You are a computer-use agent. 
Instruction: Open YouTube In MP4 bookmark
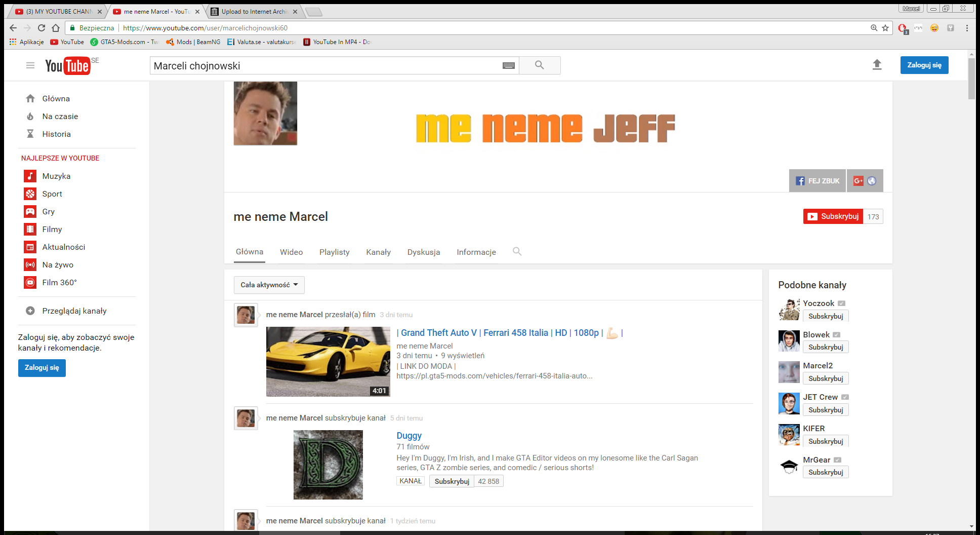pos(337,42)
